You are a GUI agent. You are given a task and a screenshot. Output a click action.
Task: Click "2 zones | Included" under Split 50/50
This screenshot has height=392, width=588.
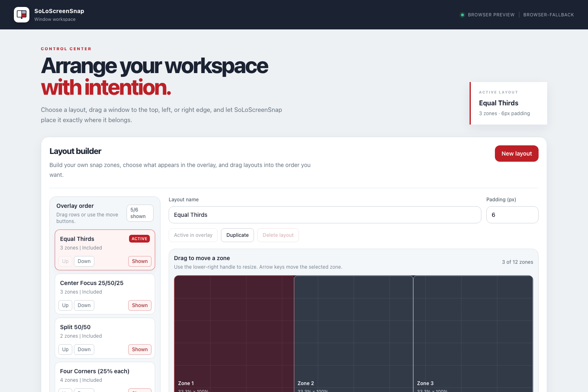[81, 336]
